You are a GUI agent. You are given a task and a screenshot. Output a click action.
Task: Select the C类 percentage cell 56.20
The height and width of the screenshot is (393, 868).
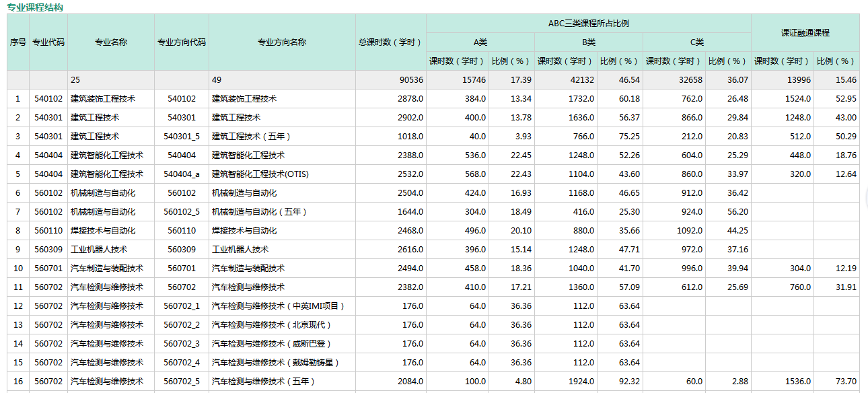pos(728,211)
